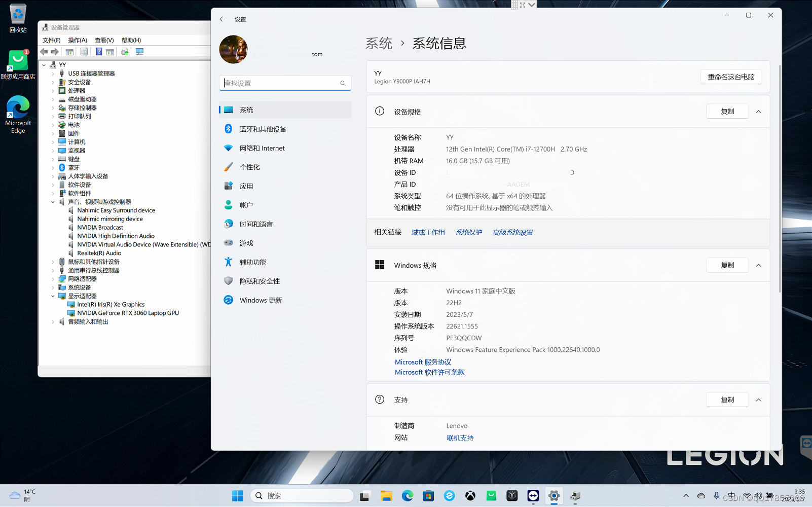Image resolution: width=812 pixels, height=507 pixels.
Task: Select 游戏 in the Settings sidebar
Action: click(247, 242)
